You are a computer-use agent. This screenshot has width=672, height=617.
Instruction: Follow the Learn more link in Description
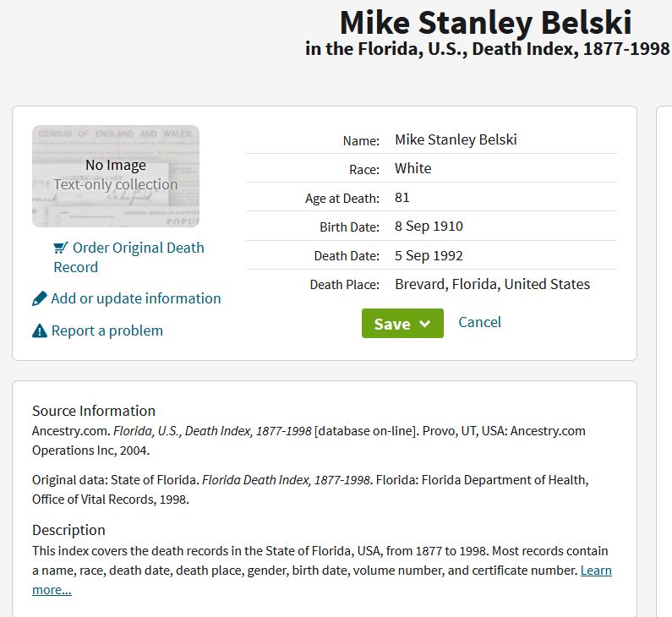[x=595, y=571]
